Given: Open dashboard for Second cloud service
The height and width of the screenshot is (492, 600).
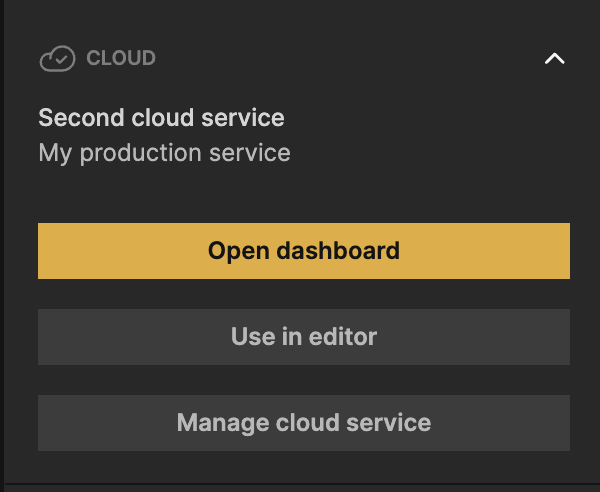Looking at the screenshot, I should click(x=303, y=250).
